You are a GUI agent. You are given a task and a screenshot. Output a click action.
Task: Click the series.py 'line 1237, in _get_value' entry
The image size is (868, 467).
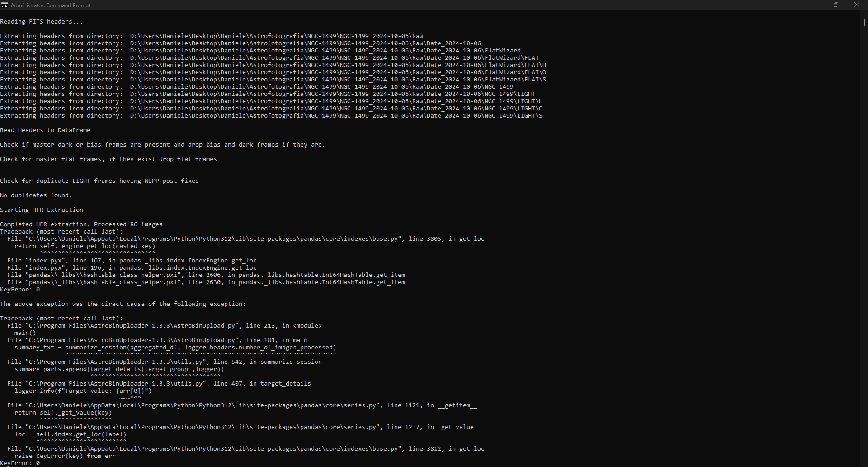click(241, 427)
